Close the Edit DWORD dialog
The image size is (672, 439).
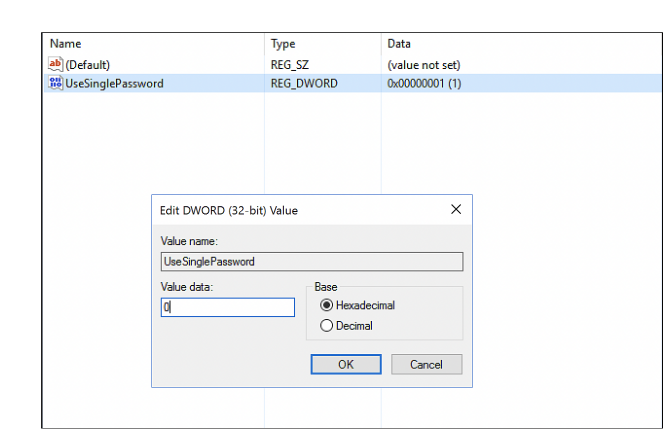coord(456,210)
